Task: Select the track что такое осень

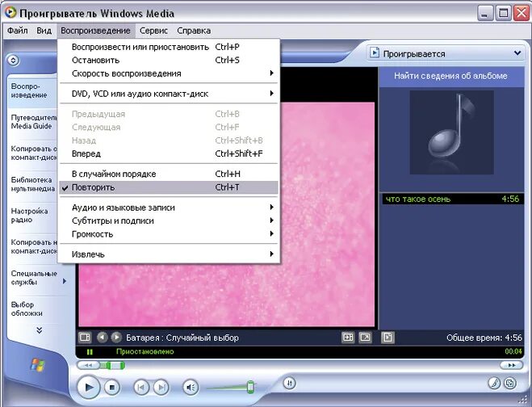Action: pos(451,199)
